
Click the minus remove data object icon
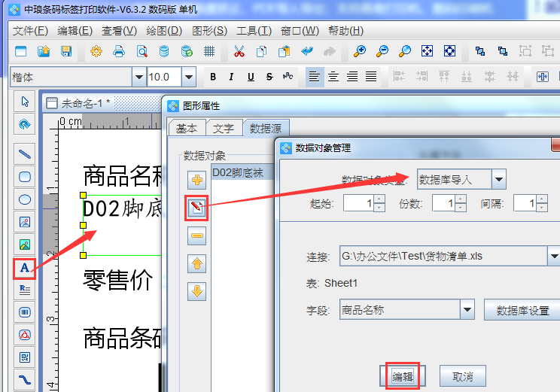point(197,236)
